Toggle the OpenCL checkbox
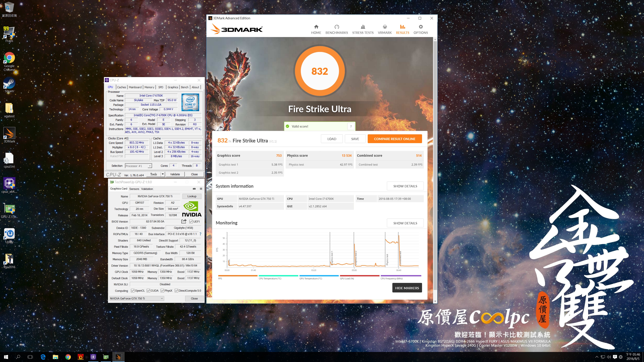The width and height of the screenshot is (644, 362). pyautogui.click(x=132, y=291)
